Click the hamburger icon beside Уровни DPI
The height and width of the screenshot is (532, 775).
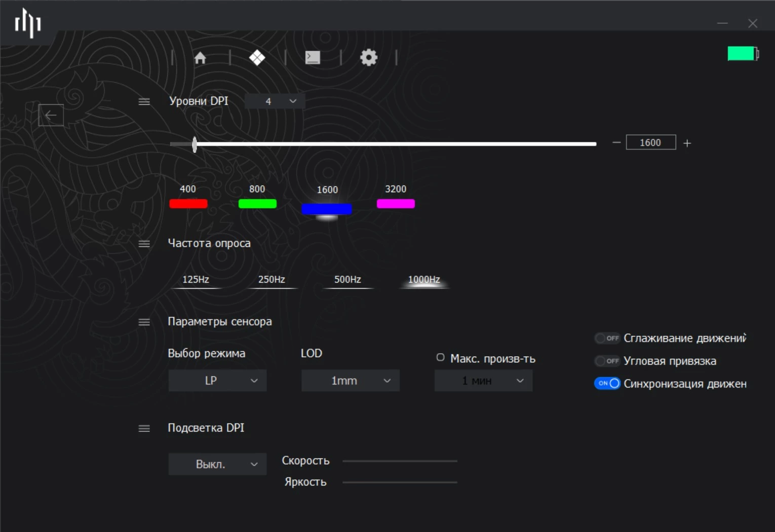(144, 102)
